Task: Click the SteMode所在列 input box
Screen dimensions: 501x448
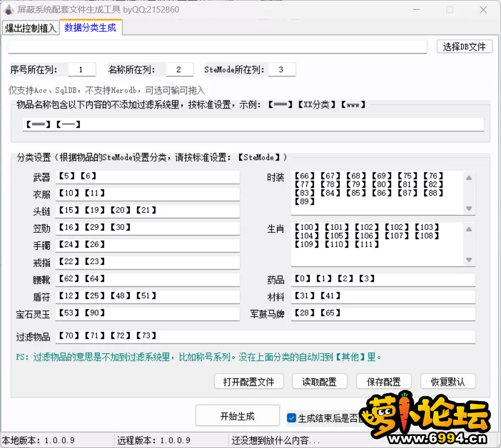Action: point(282,70)
